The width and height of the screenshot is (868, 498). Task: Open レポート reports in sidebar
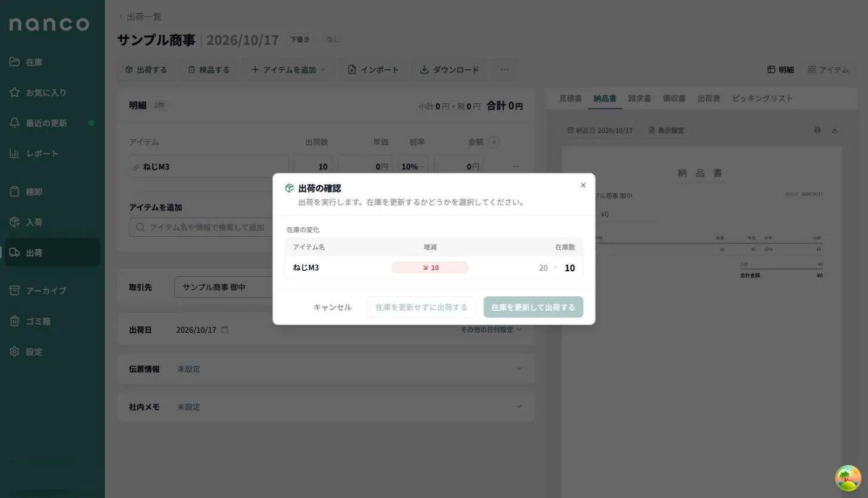(52, 153)
